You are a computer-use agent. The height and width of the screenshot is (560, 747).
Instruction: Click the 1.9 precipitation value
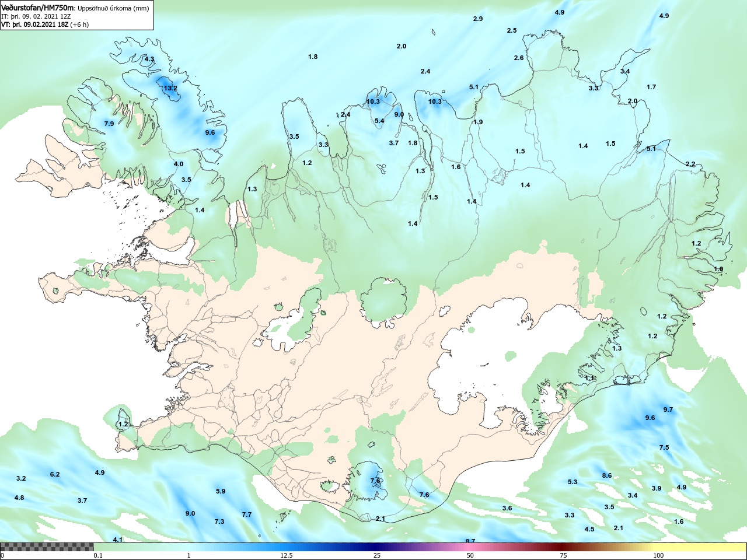tap(478, 122)
